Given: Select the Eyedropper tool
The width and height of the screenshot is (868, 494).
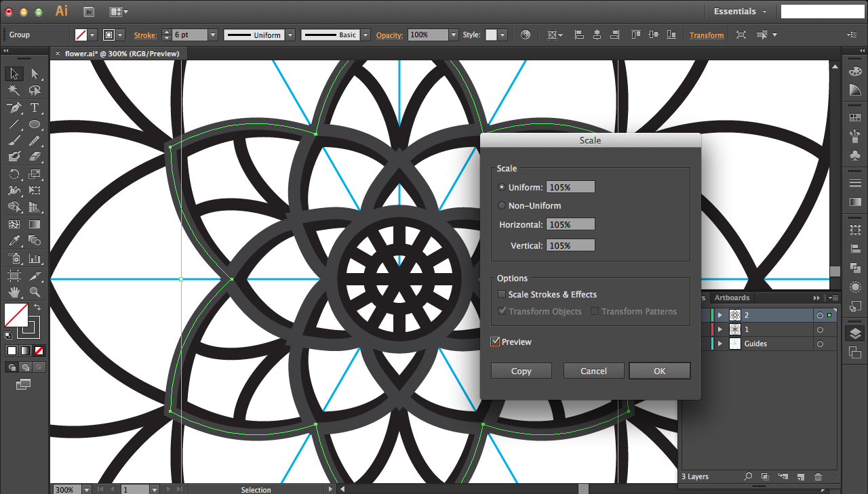Looking at the screenshot, I should [14, 241].
